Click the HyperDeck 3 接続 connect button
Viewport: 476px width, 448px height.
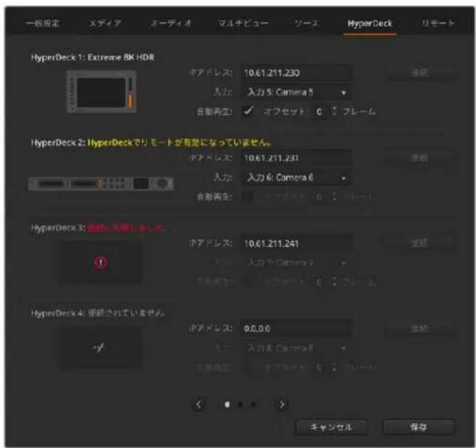click(x=420, y=244)
